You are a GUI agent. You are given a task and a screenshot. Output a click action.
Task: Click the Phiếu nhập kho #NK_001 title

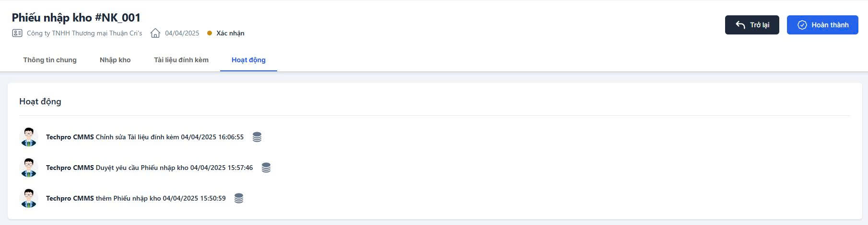pyautogui.click(x=76, y=18)
